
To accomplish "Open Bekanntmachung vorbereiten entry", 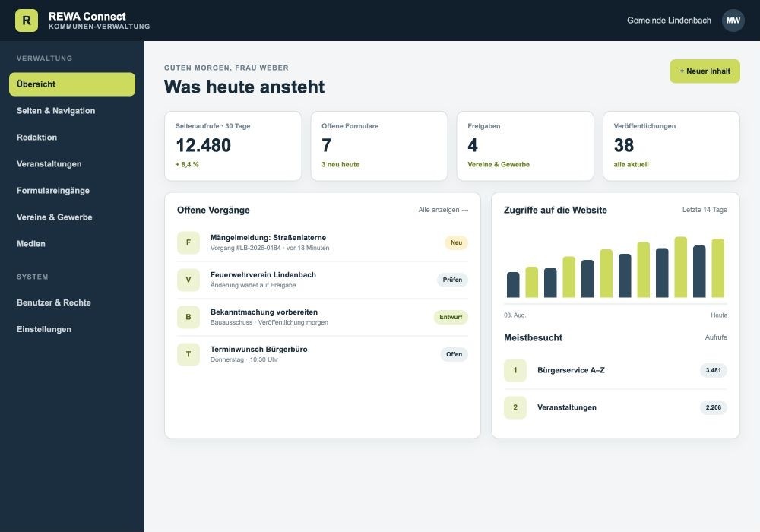I will 322,318.
